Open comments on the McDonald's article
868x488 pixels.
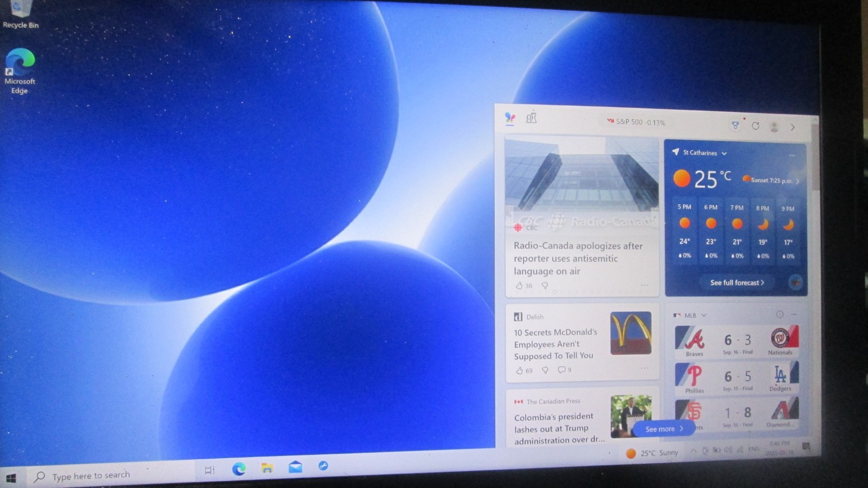pyautogui.click(x=564, y=370)
